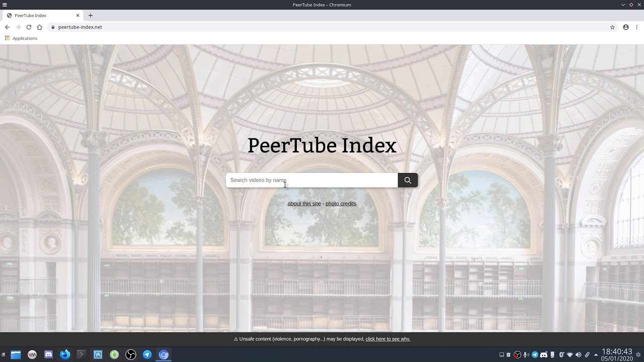Open OBS Studio from the taskbar

point(131,355)
